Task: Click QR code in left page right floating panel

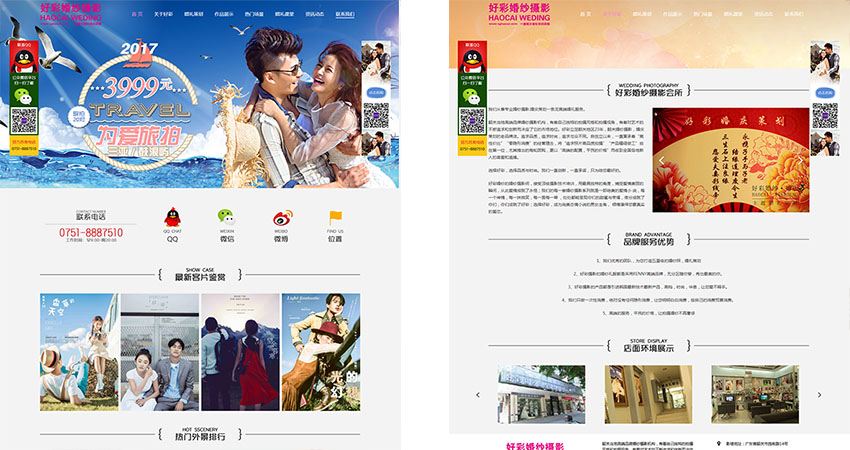Action: 376,115
